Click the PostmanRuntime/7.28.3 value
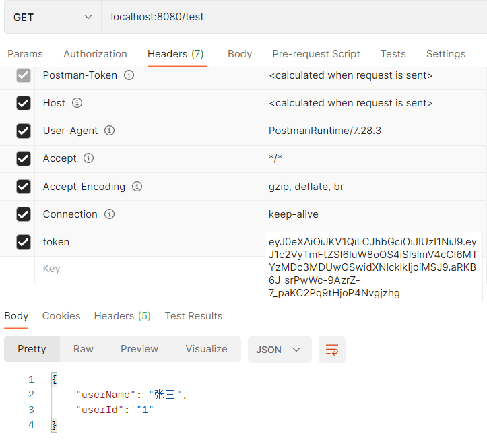487x448 pixels. 325,131
